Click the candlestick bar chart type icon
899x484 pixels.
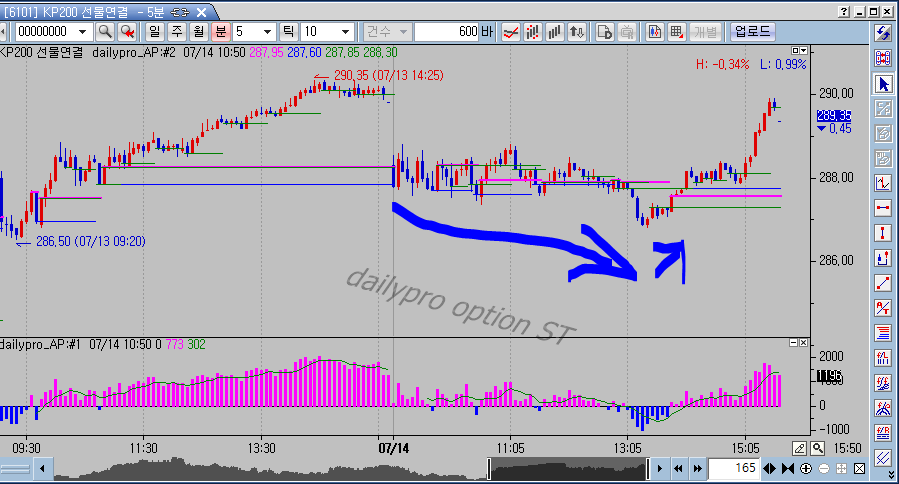tap(533, 32)
